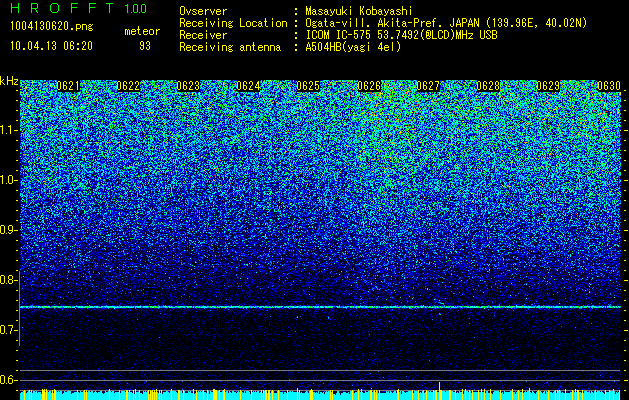629x400 pixels.
Task: Click the 1.0 kHz axis label
Action: click(x=9, y=180)
